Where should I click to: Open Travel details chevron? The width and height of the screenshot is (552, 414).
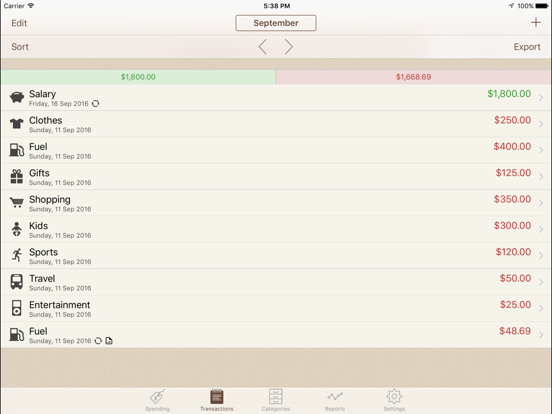(x=541, y=282)
